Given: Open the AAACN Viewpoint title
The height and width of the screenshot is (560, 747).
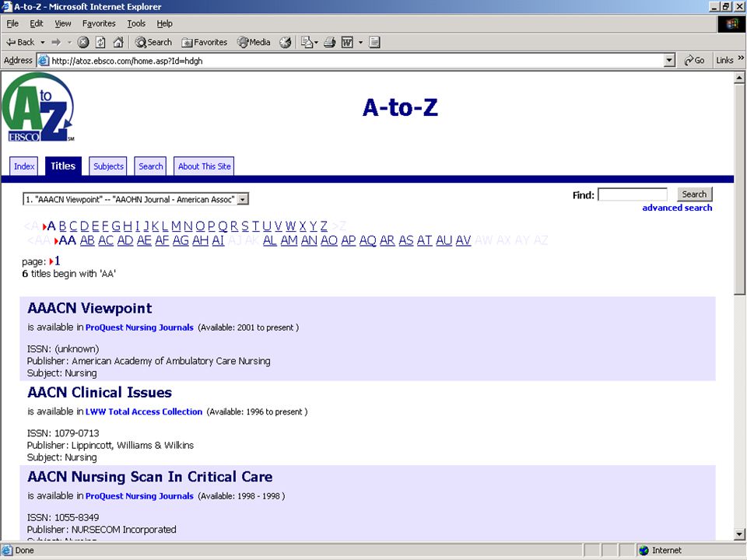Looking at the screenshot, I should point(89,308).
